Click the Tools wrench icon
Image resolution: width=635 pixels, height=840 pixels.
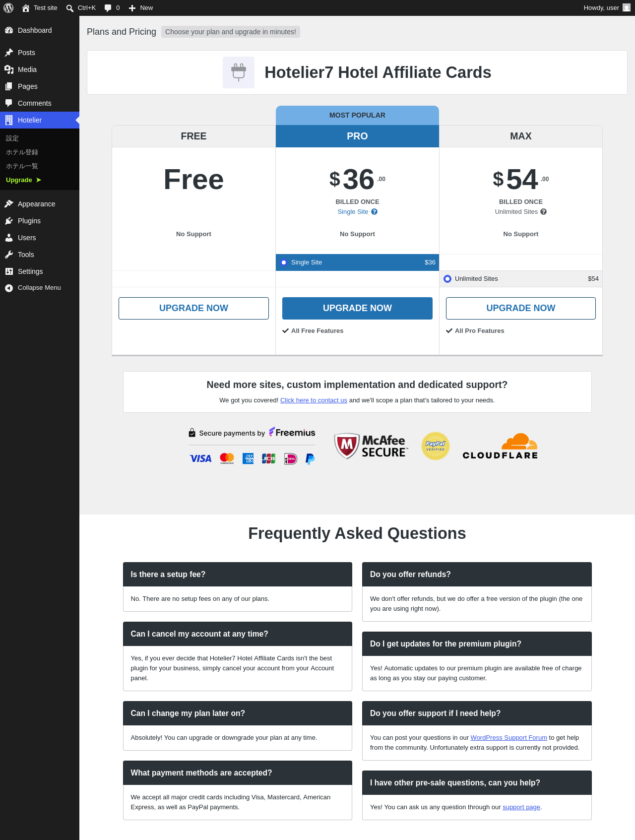coord(9,255)
